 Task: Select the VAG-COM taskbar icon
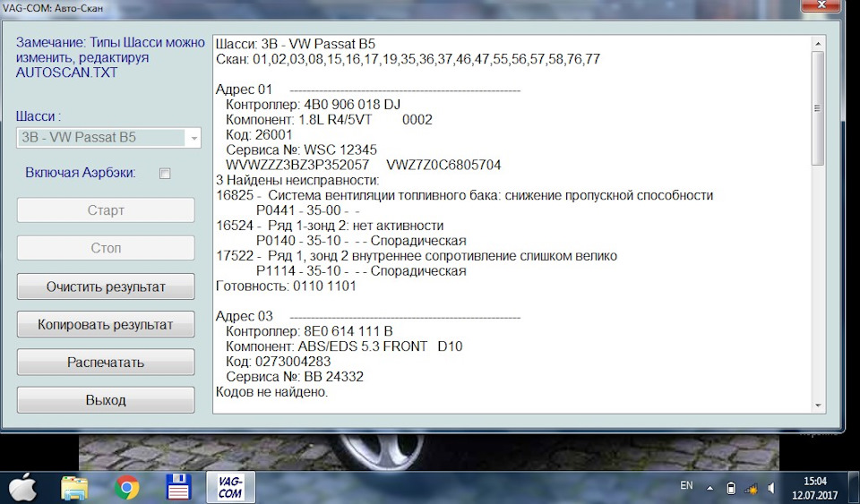click(x=230, y=487)
